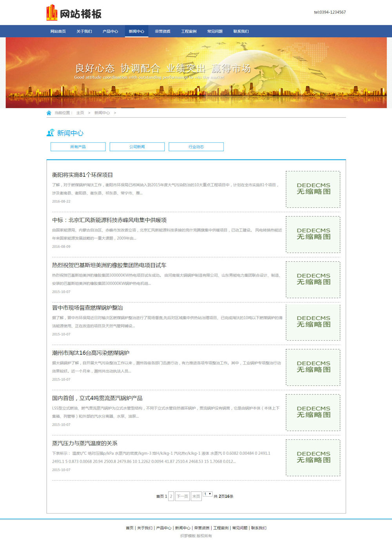Click the 下一页 pagination button
The height and width of the screenshot is (541, 392).
tap(182, 496)
